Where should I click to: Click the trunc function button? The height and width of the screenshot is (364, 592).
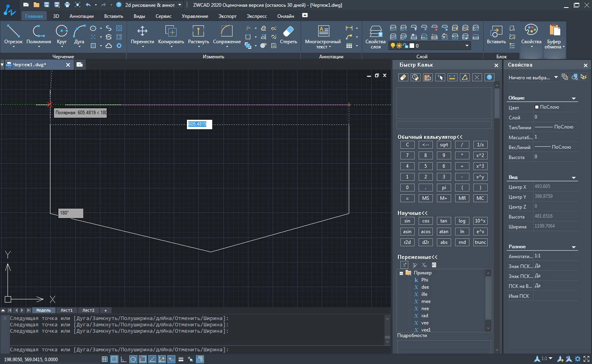point(480,242)
